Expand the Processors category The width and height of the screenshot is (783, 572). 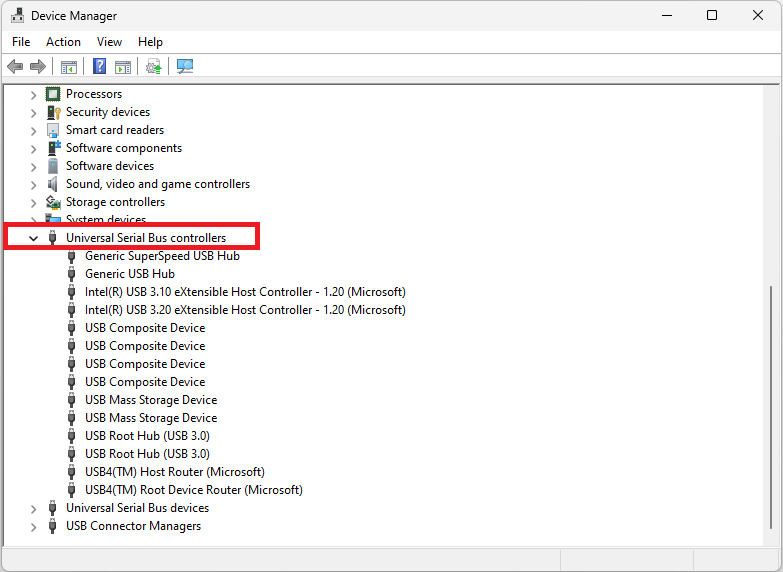click(33, 94)
